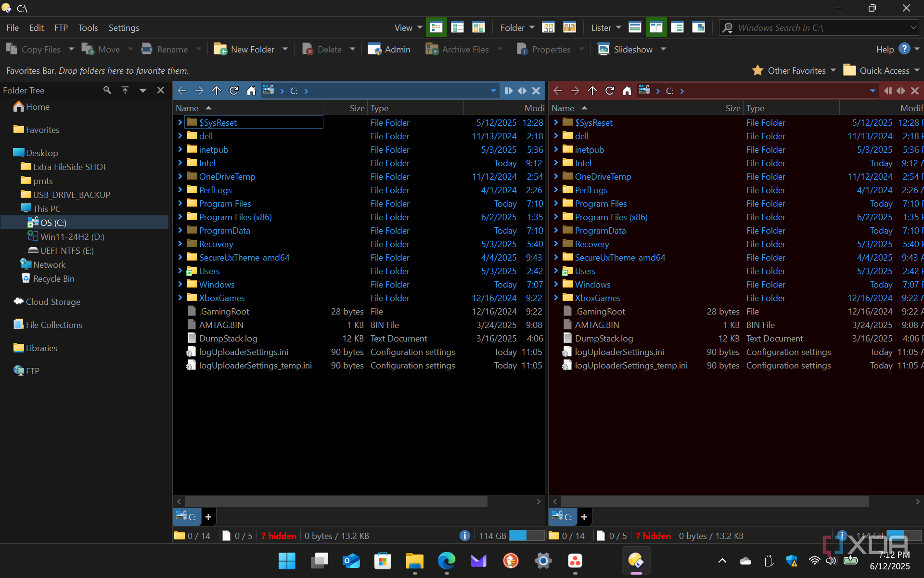The image size is (924, 578).
Task: Click Home icon in left pane toolbar
Action: click(x=251, y=91)
